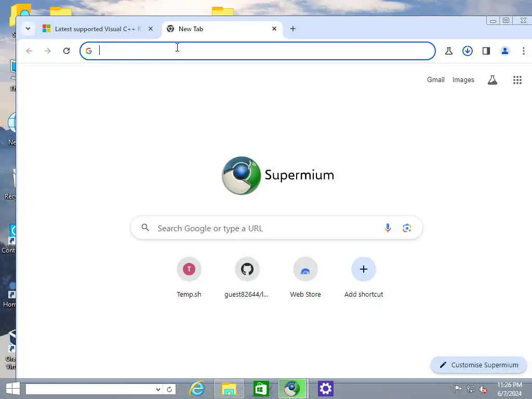Screen dimensions: 532x399
Task: Start voice search with microphone
Action: coord(388,228)
